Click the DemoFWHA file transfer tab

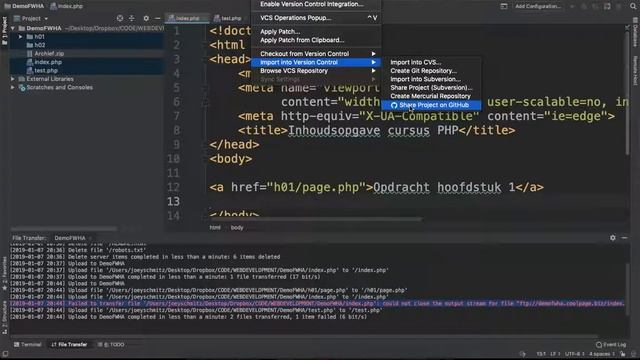[x=70, y=238]
